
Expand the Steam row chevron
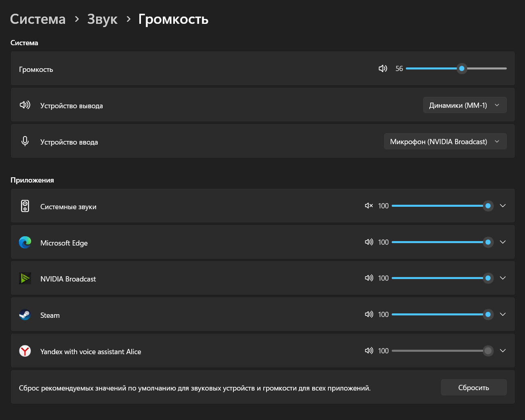click(x=503, y=314)
